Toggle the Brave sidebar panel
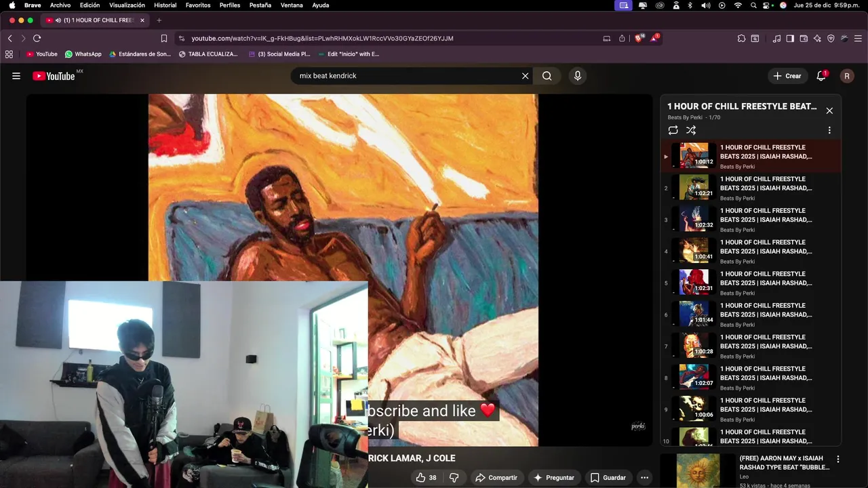 [x=790, y=39]
